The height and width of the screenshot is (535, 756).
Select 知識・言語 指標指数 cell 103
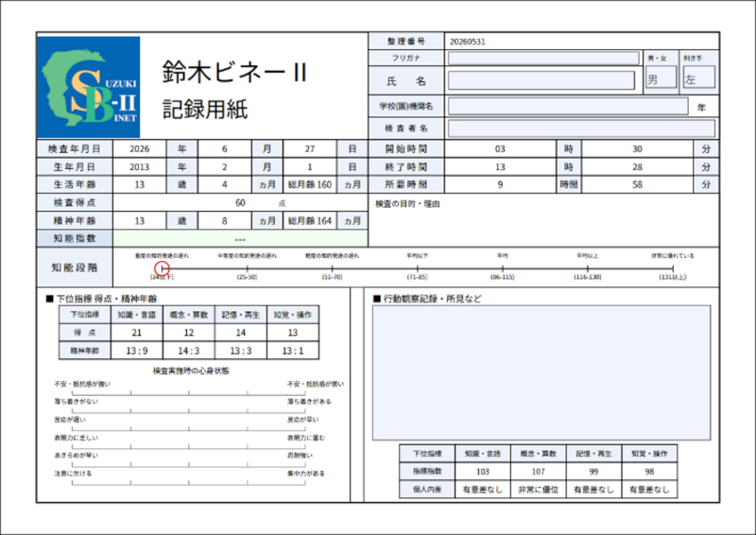coord(483,472)
